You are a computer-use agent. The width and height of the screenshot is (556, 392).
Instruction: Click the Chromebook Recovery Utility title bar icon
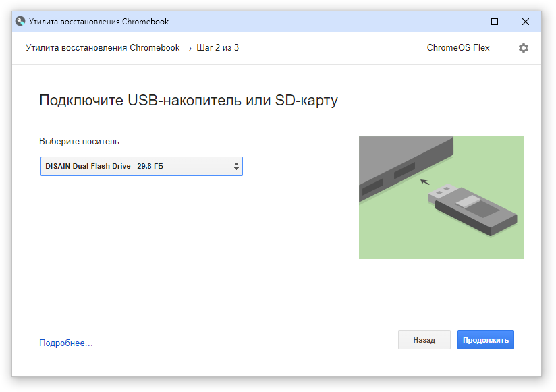(x=20, y=22)
